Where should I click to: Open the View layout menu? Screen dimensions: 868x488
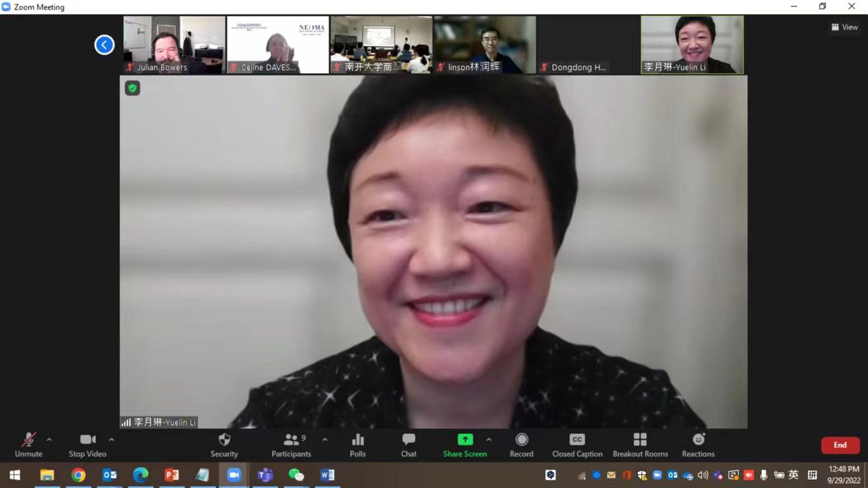pos(844,27)
